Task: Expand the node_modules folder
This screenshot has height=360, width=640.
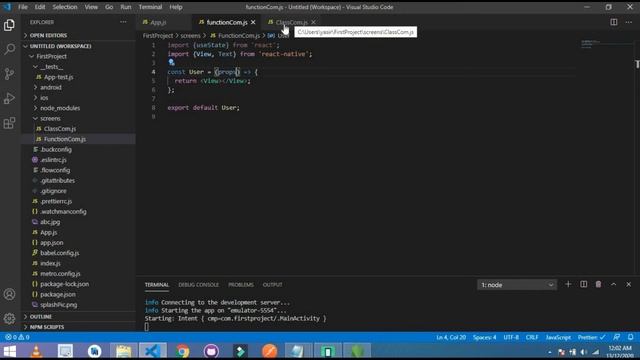Action: [60, 108]
